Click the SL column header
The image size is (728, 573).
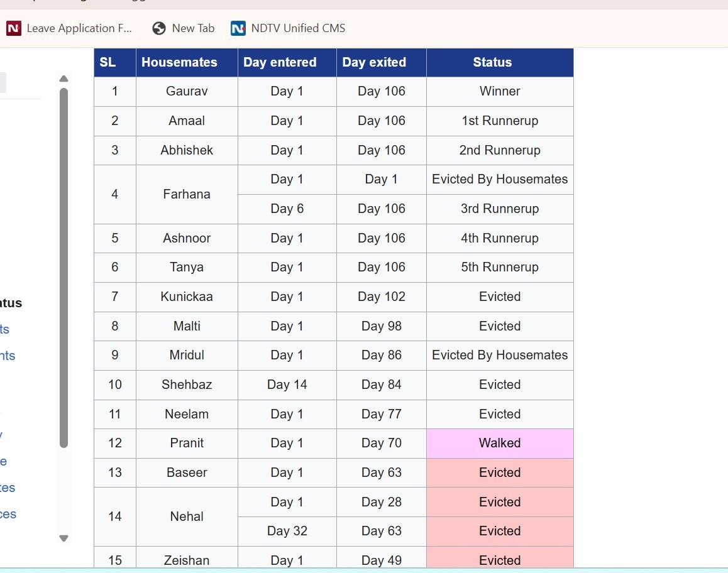coord(108,62)
